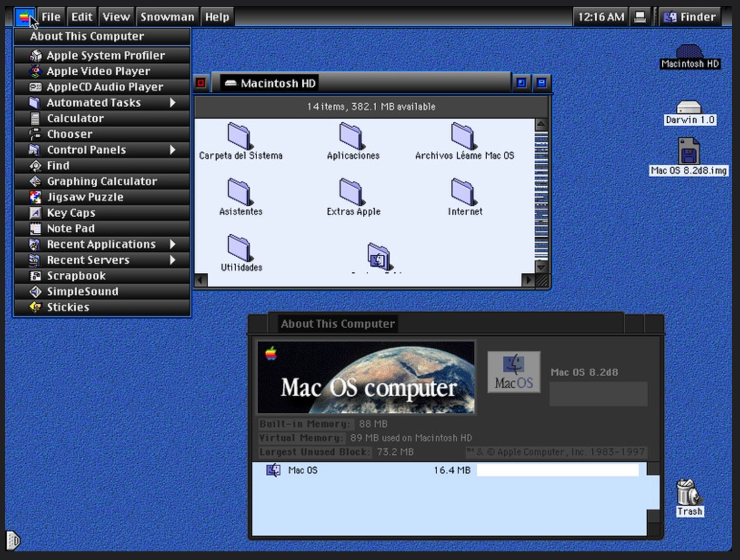Launch Apple Video Player

point(102,71)
